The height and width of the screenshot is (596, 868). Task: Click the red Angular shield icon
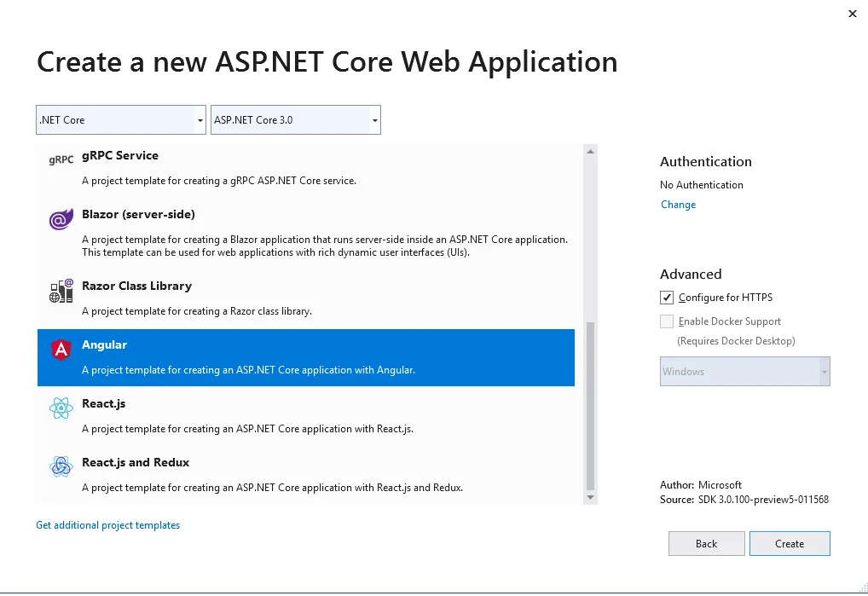coord(61,350)
